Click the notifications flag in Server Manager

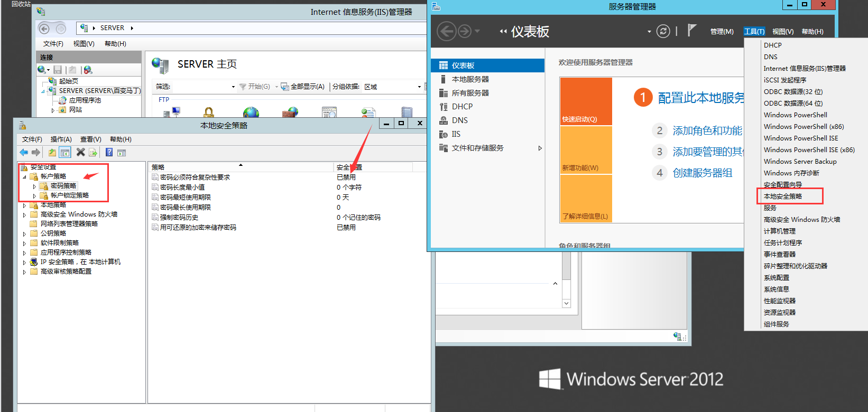click(691, 31)
